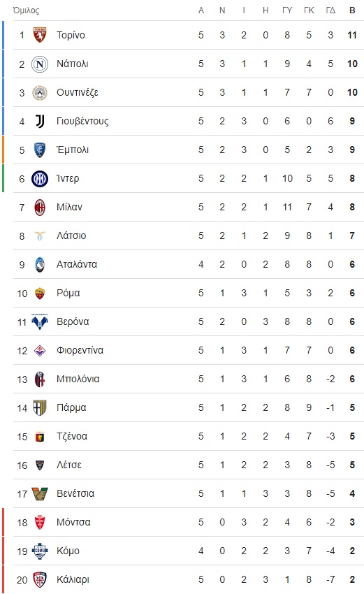Select the Μπολόνια team name
This screenshot has width=364, height=594.
pyautogui.click(x=78, y=379)
